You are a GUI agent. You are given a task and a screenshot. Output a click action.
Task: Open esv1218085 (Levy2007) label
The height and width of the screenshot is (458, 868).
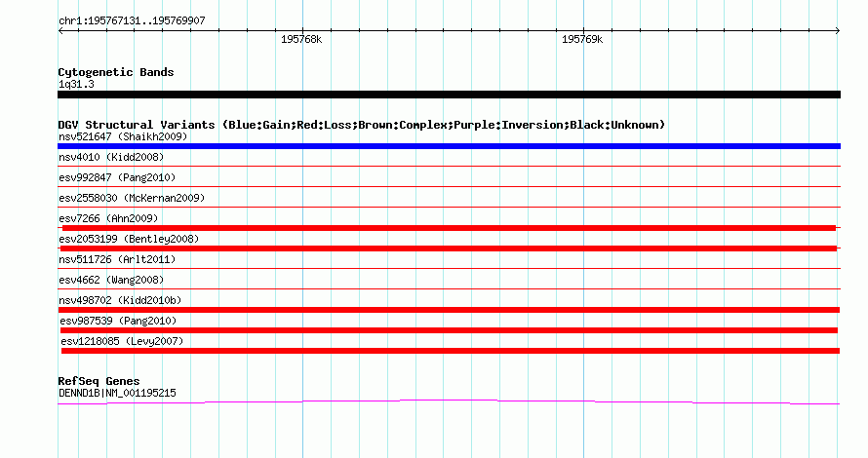tap(122, 341)
